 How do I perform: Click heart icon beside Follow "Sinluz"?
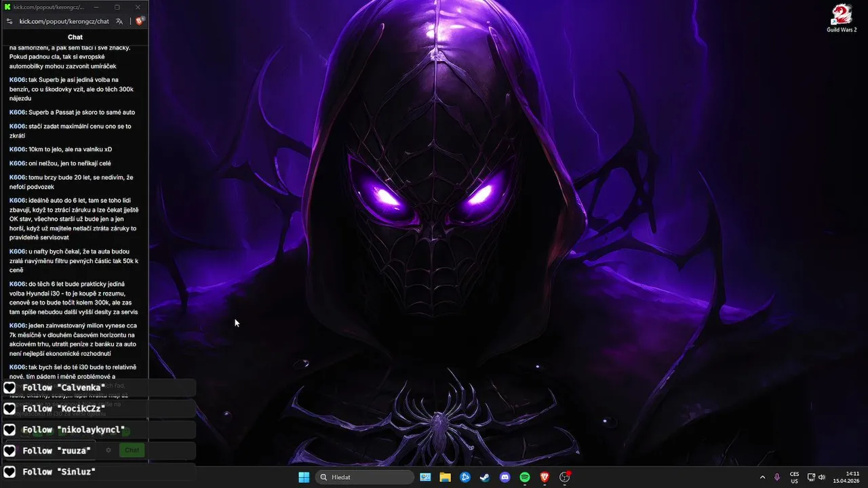[9, 472]
